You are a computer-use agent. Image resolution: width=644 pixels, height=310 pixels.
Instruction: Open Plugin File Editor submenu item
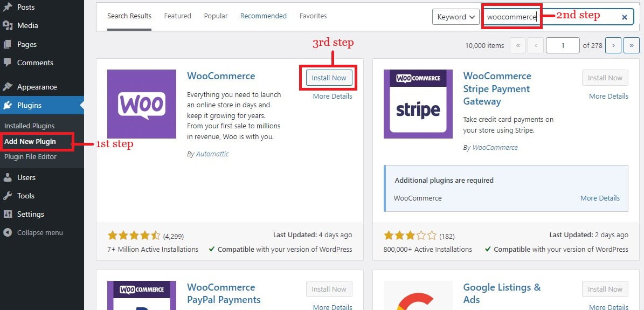click(30, 157)
